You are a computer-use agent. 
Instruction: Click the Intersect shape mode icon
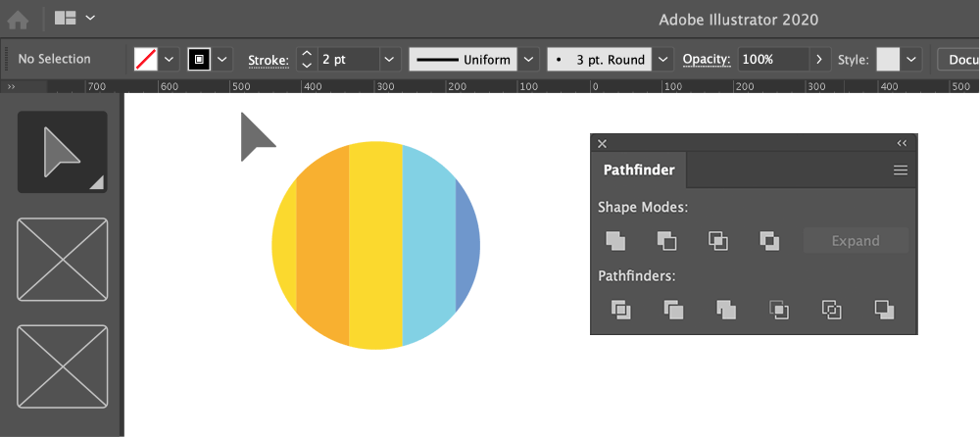click(718, 241)
